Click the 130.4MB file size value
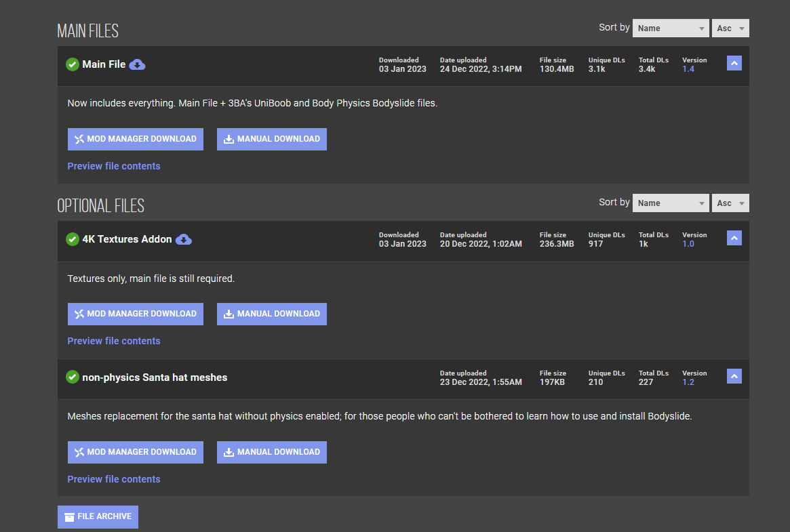The width and height of the screenshot is (790, 532). click(557, 69)
